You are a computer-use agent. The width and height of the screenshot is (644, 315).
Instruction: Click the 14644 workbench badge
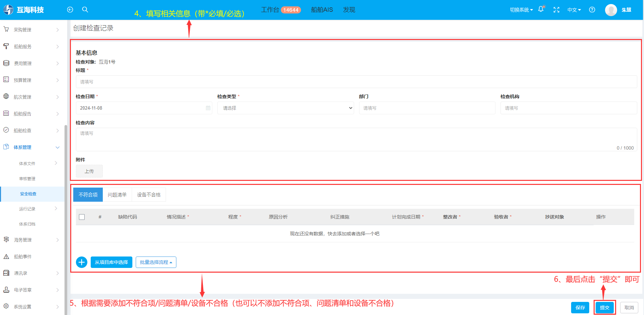point(291,10)
